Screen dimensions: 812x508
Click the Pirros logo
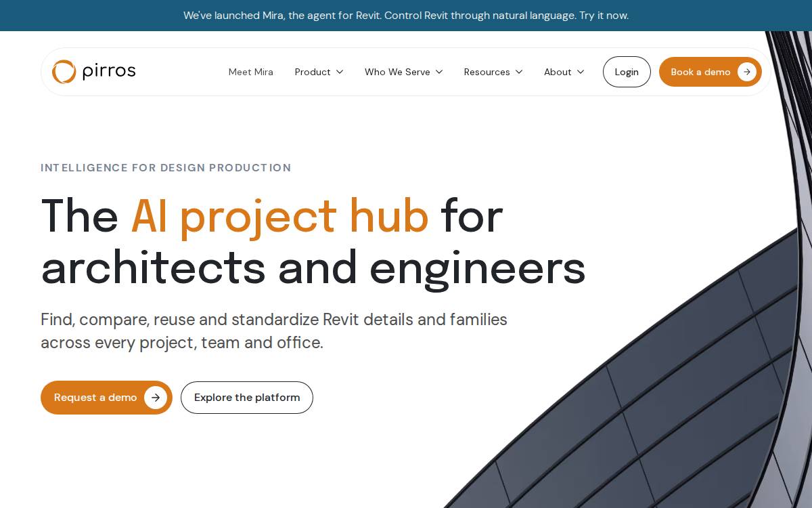[x=93, y=72]
